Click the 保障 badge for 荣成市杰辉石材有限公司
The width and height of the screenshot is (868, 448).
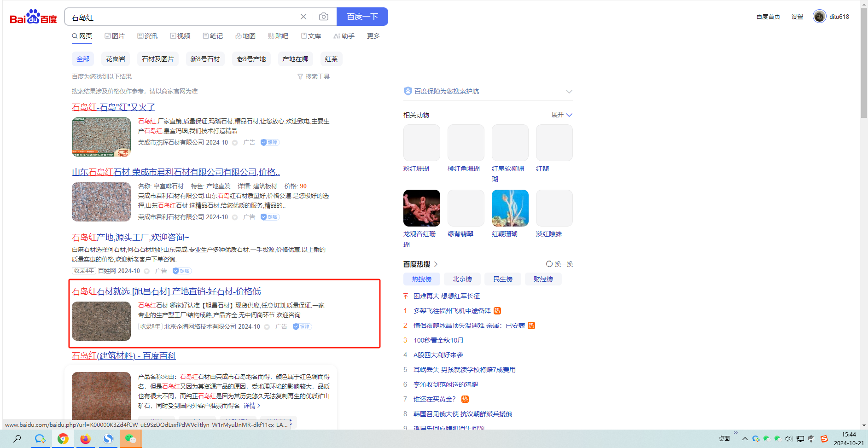pos(269,142)
